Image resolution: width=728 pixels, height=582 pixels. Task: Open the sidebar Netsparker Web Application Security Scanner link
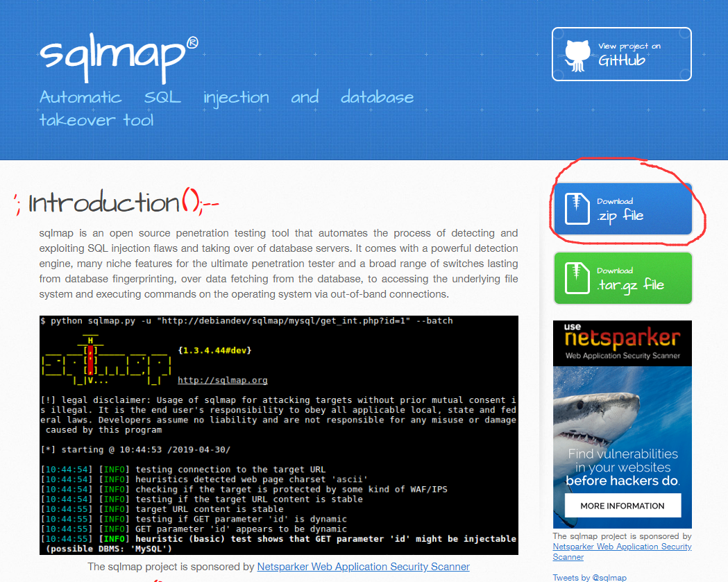tap(622, 552)
